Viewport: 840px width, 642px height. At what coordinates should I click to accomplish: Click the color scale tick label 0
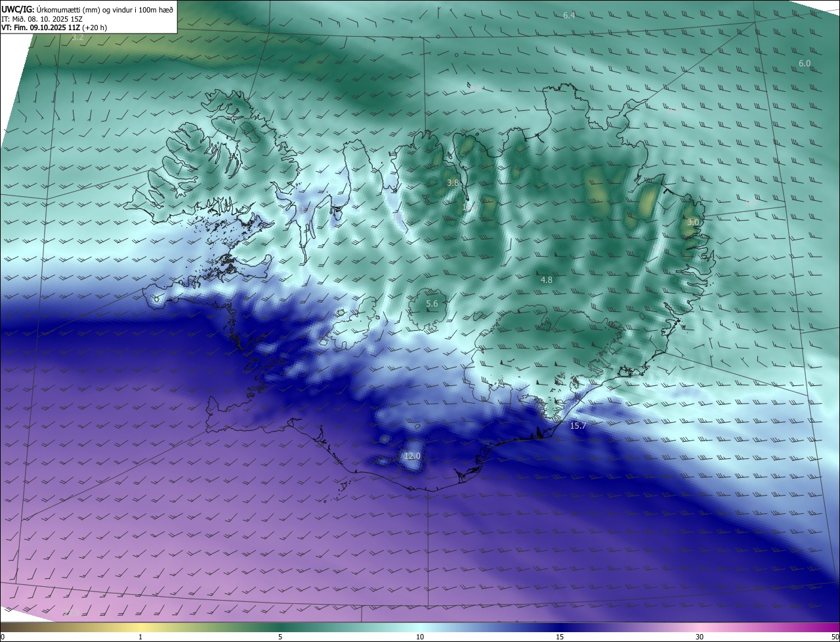point(3,637)
